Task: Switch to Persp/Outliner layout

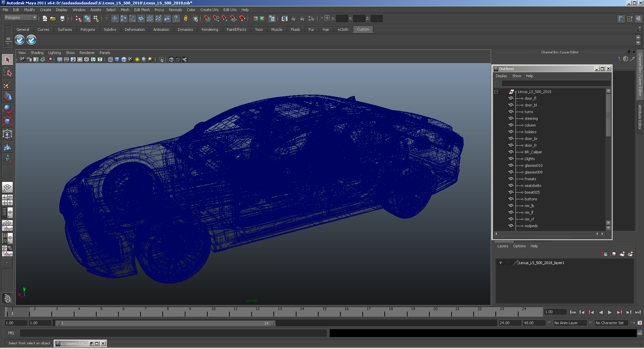Action: (7, 213)
